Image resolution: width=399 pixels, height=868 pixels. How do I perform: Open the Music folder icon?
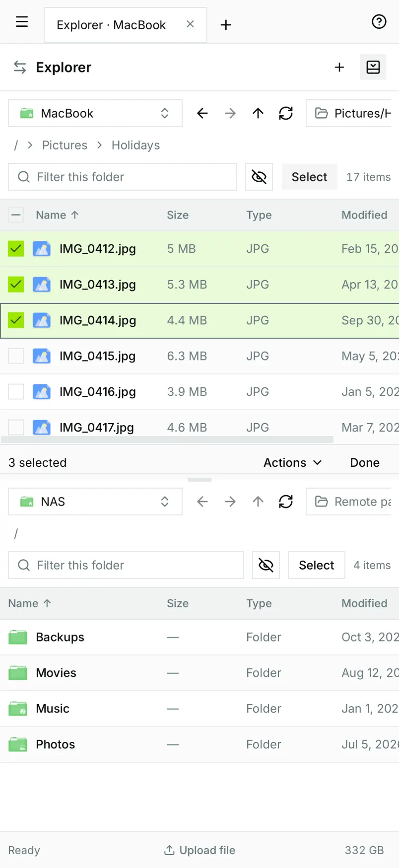pos(18,709)
